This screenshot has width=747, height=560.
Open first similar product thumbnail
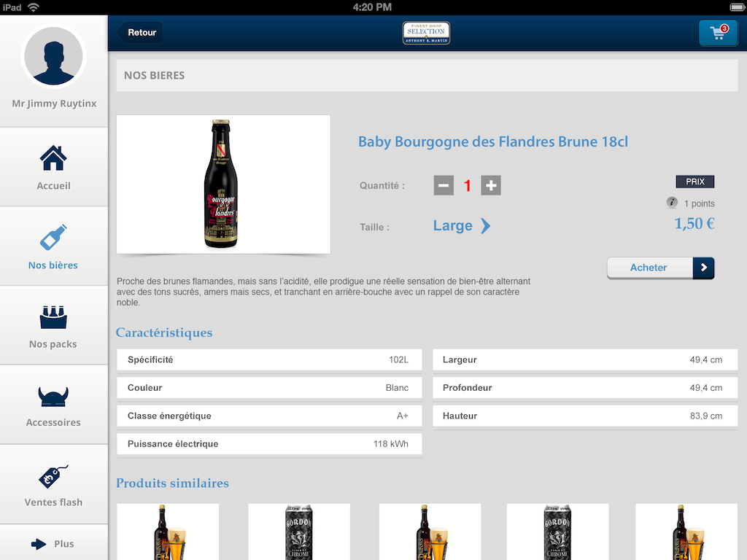(168, 532)
